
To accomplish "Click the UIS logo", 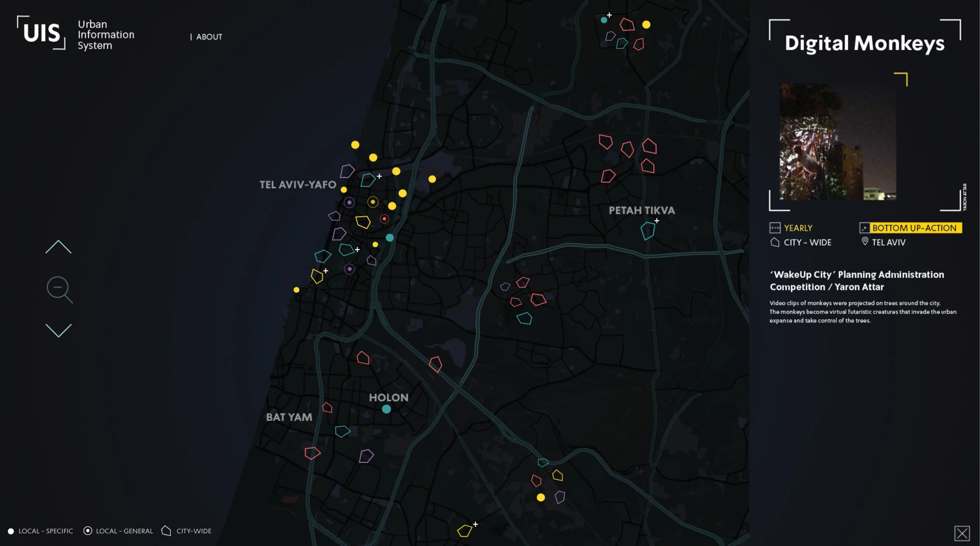I will (41, 33).
